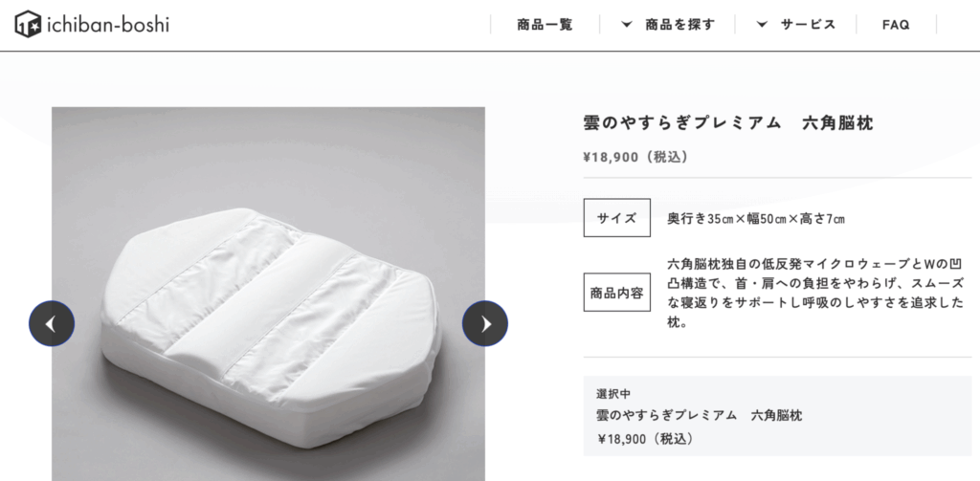The image size is (980, 481).
Task: Open the FAQ page link
Action: tap(896, 25)
